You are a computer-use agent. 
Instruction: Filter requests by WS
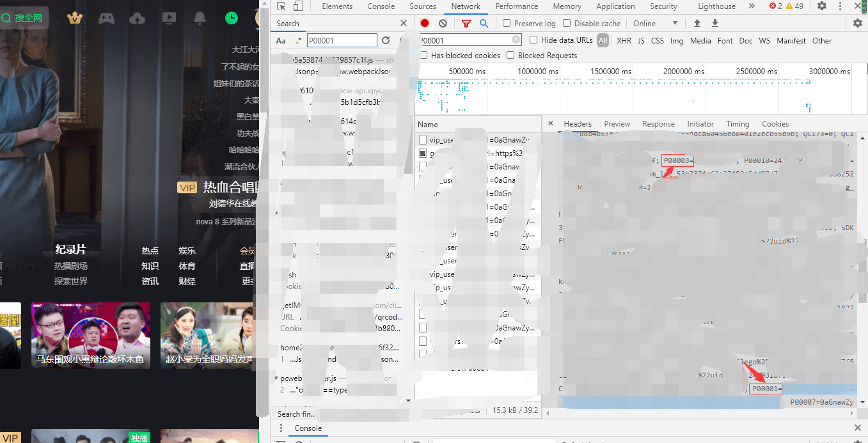(764, 40)
